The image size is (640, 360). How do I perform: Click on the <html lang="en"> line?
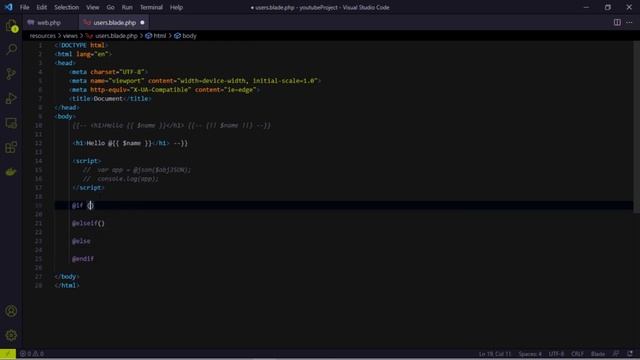[83, 54]
